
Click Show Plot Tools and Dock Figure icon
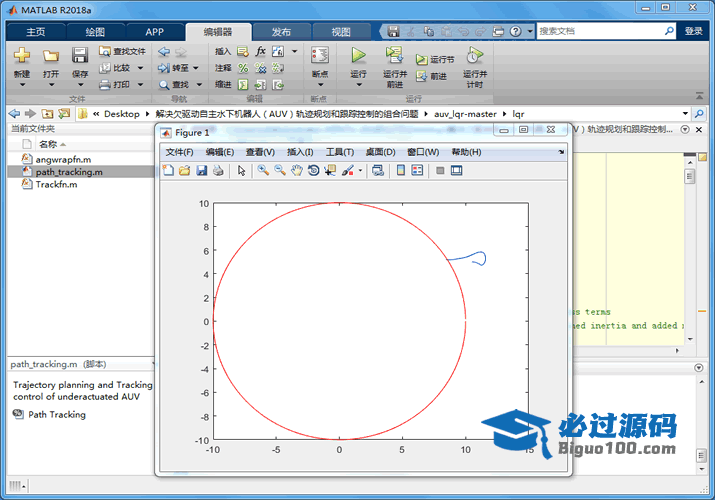coord(456,170)
